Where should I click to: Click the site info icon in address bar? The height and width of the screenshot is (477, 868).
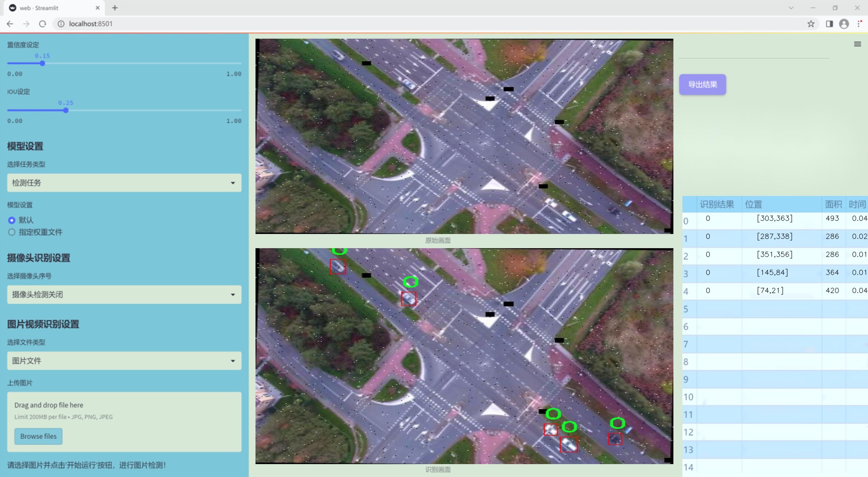(x=61, y=24)
